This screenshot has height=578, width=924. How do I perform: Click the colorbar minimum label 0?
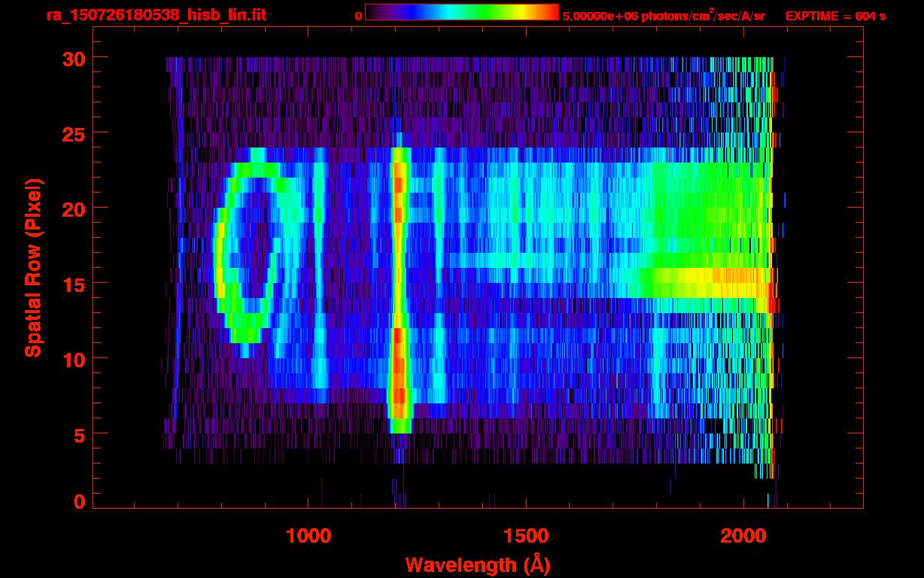point(358,16)
